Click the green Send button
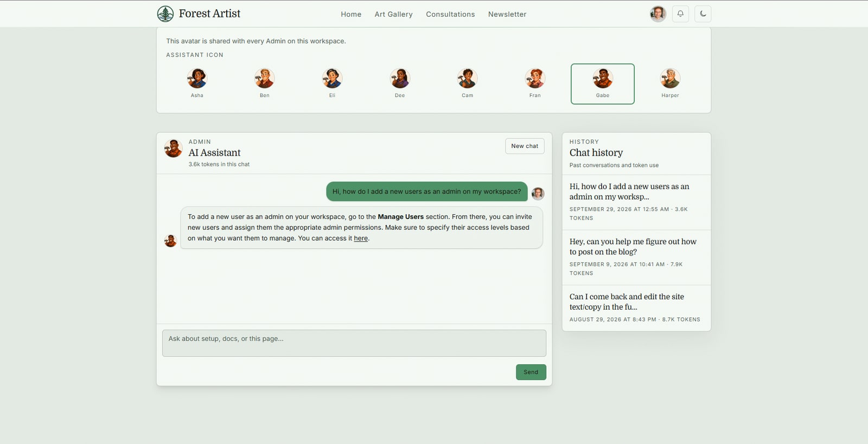868x444 pixels. [x=531, y=372]
